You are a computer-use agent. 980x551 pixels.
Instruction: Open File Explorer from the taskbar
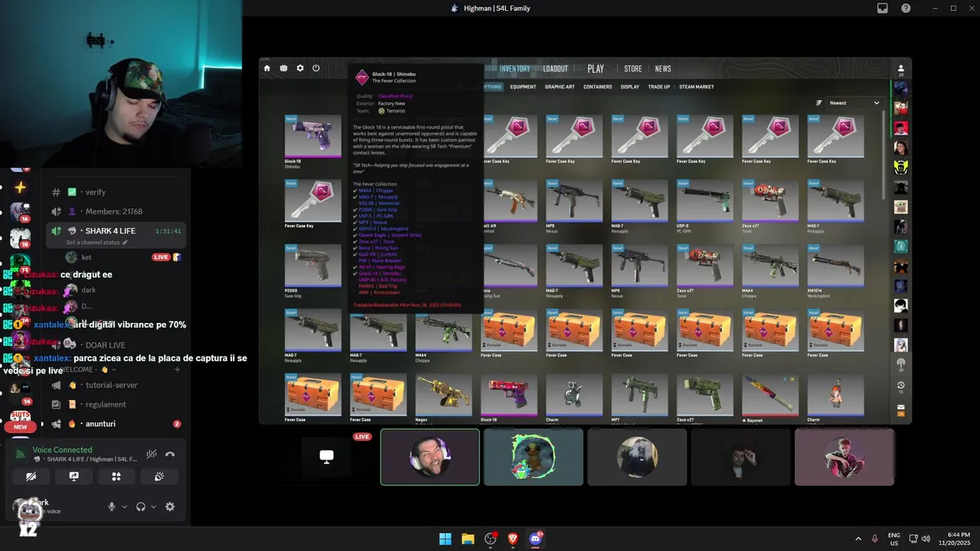click(x=468, y=539)
